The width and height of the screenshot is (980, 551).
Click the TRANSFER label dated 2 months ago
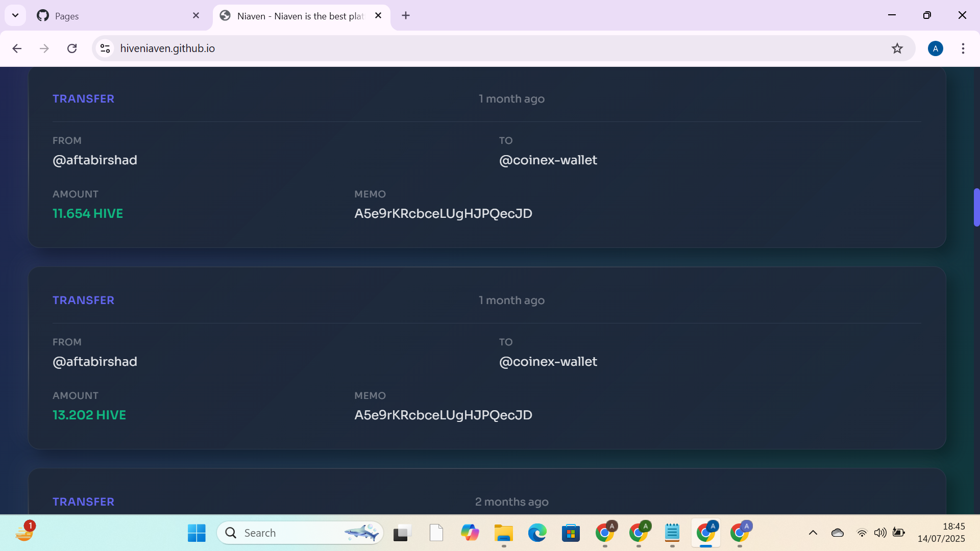[x=83, y=502]
